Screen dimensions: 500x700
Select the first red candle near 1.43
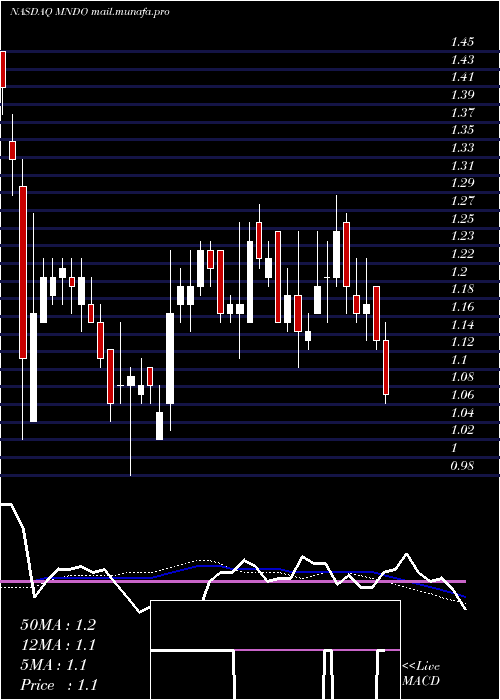(3, 69)
